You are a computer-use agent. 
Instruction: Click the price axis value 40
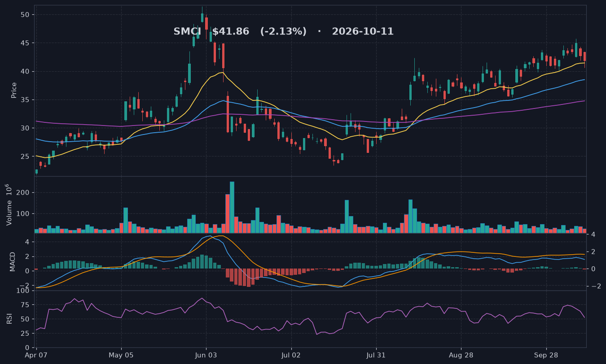point(25,71)
